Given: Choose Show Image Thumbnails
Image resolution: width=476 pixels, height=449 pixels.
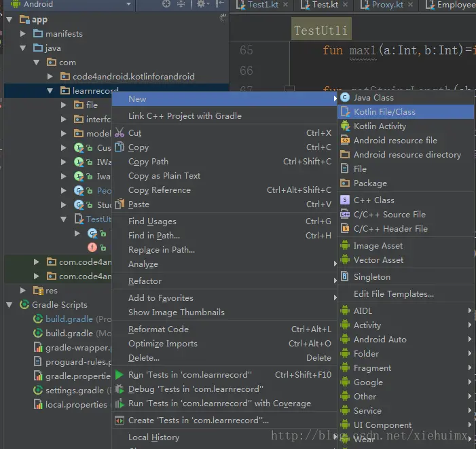Looking at the screenshot, I should coord(225,312).
